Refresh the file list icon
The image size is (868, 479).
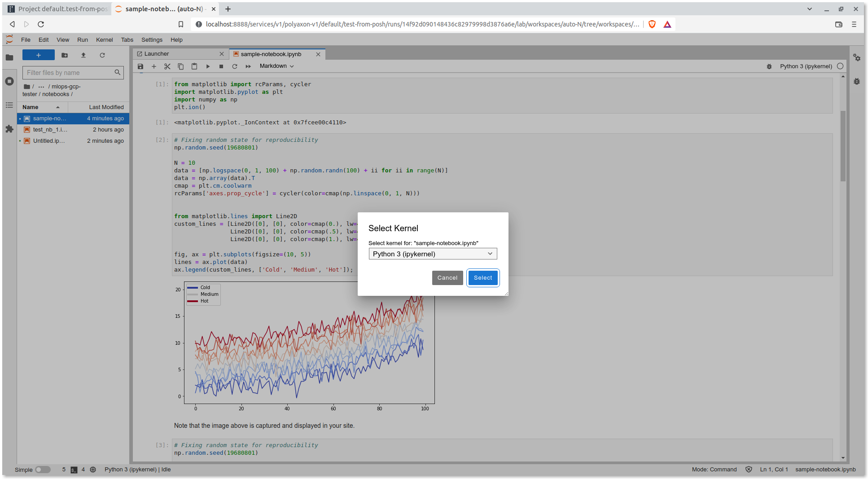click(x=102, y=55)
